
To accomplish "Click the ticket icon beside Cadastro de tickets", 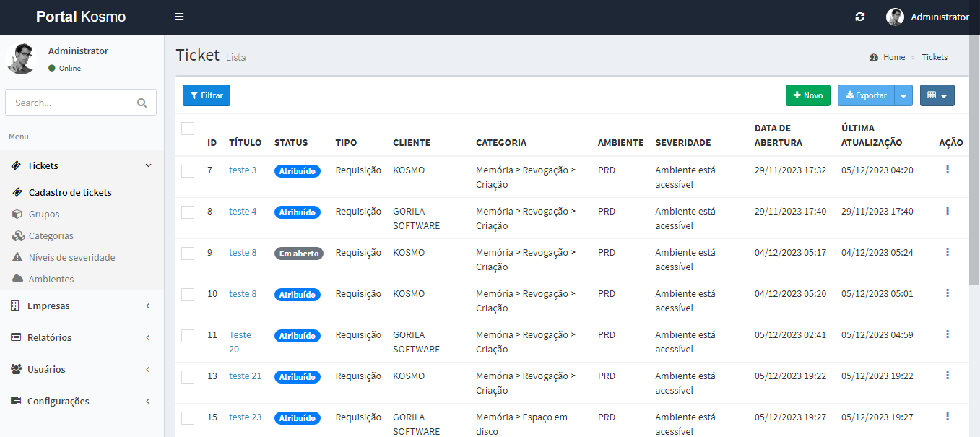I will tap(17, 193).
